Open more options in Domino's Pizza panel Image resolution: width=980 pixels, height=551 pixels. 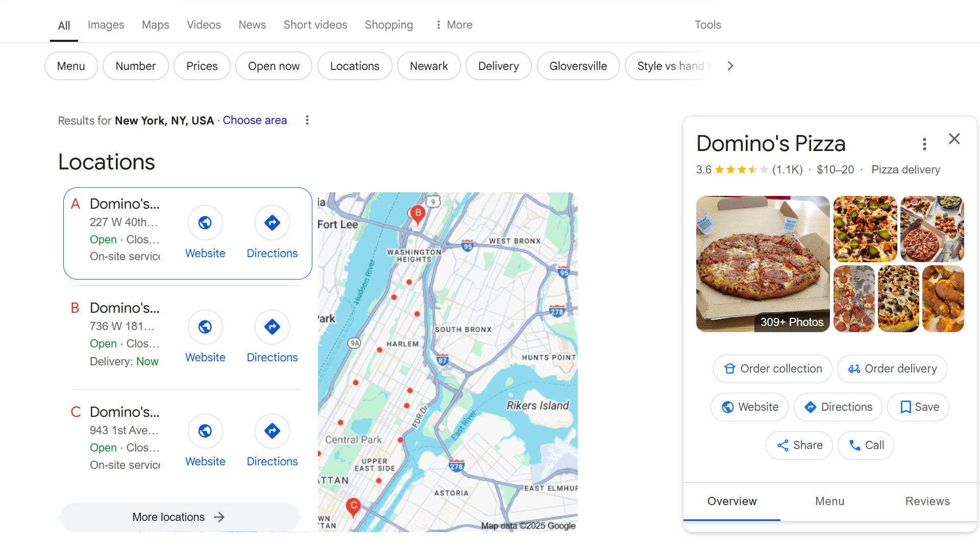click(x=924, y=144)
